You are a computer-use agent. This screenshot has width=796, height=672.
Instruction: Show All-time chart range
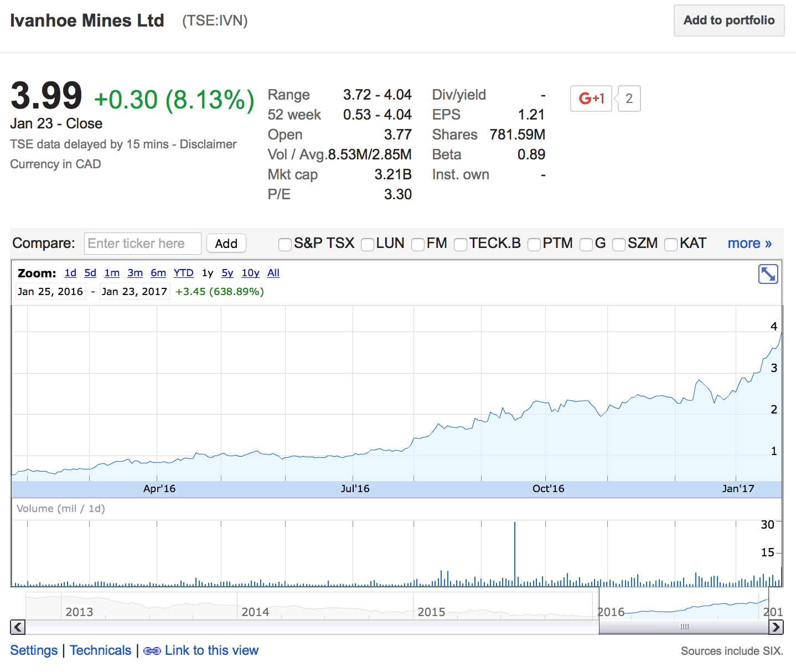click(x=273, y=273)
